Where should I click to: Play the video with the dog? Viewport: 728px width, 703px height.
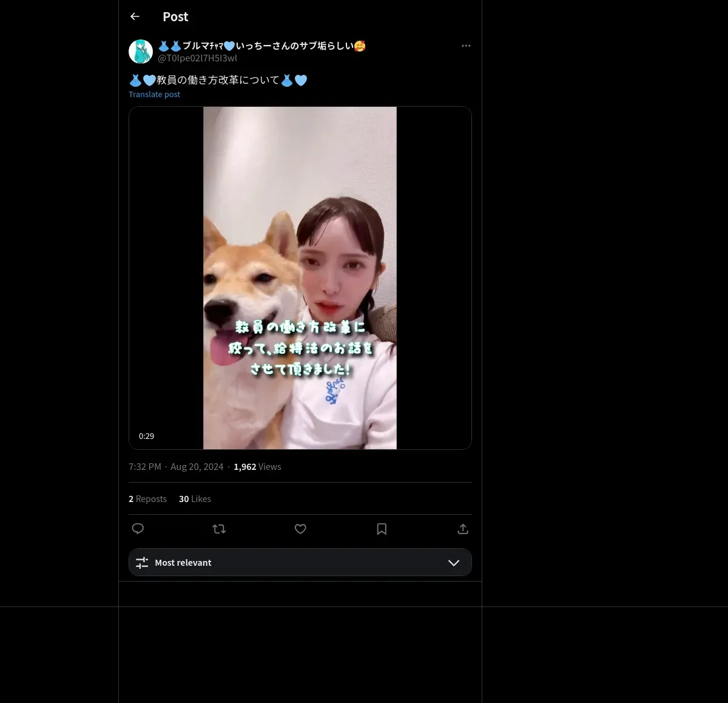point(300,278)
